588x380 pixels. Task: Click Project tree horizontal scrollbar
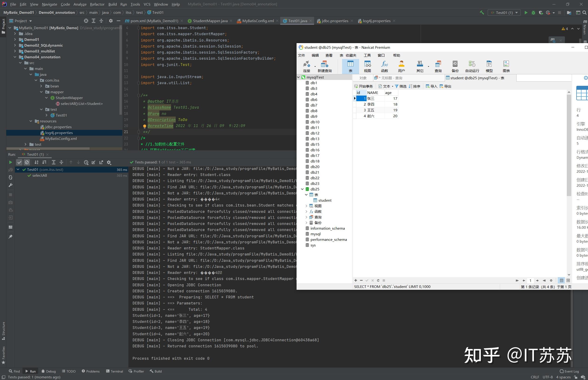point(48,149)
